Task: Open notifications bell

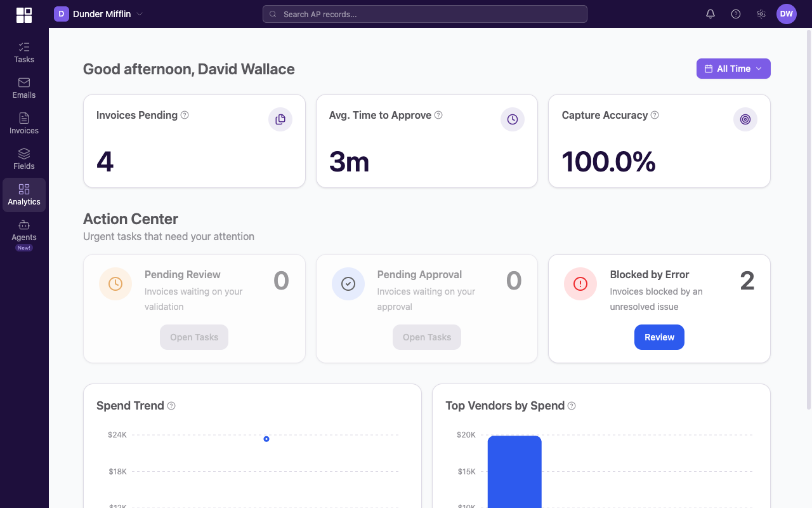Action: [x=710, y=14]
